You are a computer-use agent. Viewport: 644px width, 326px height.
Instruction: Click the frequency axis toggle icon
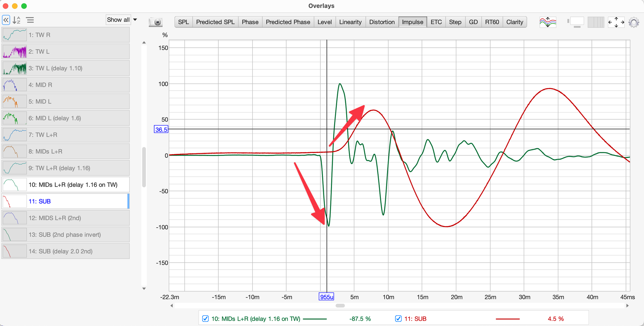(596, 22)
